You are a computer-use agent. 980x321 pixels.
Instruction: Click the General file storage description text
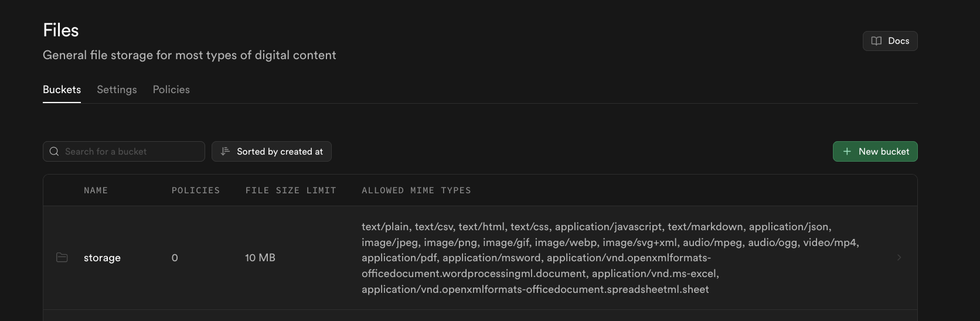click(x=189, y=55)
